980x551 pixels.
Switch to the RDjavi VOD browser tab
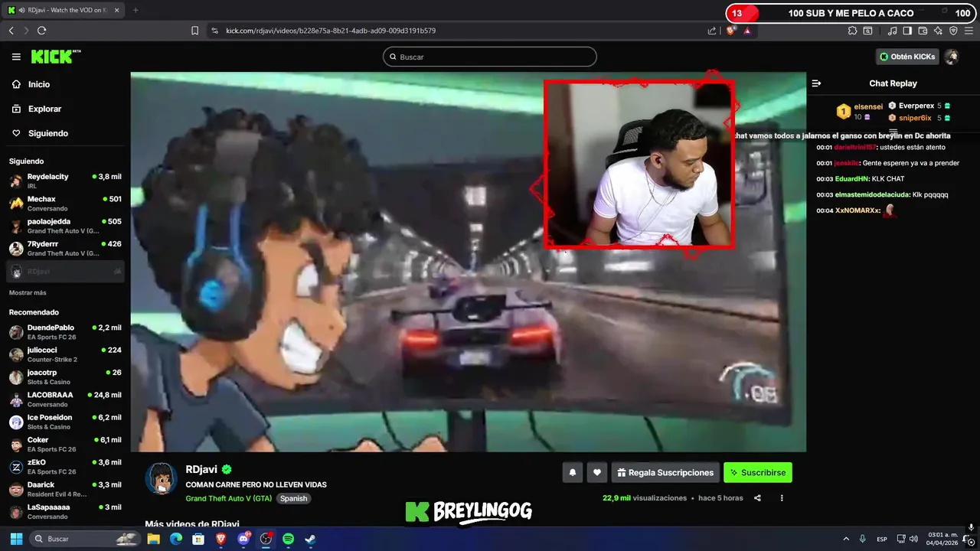(65, 10)
